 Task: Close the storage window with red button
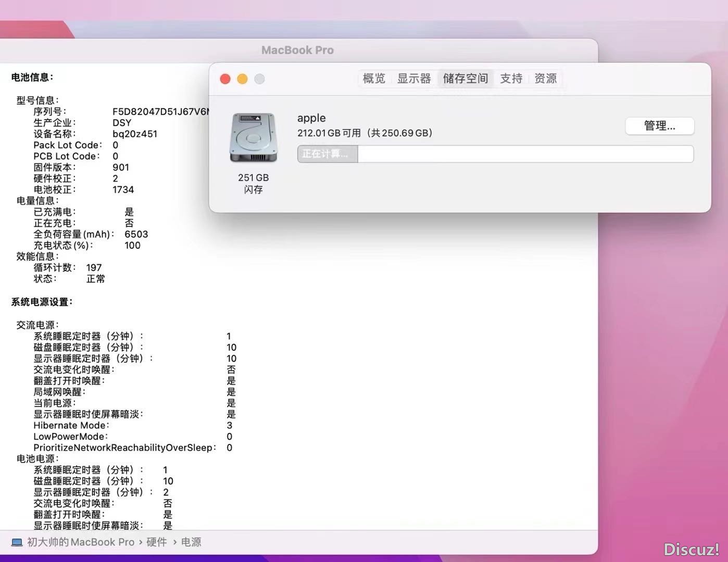click(225, 79)
